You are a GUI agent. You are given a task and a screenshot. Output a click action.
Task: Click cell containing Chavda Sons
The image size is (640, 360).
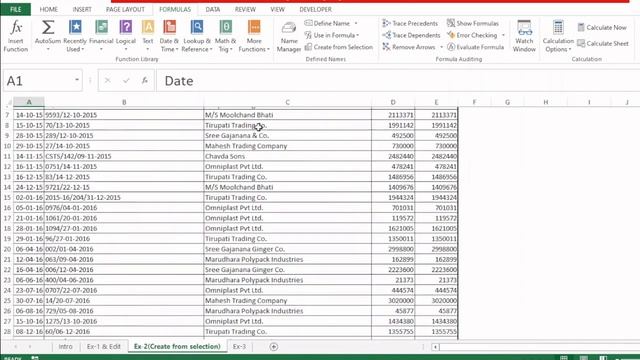(x=287, y=156)
